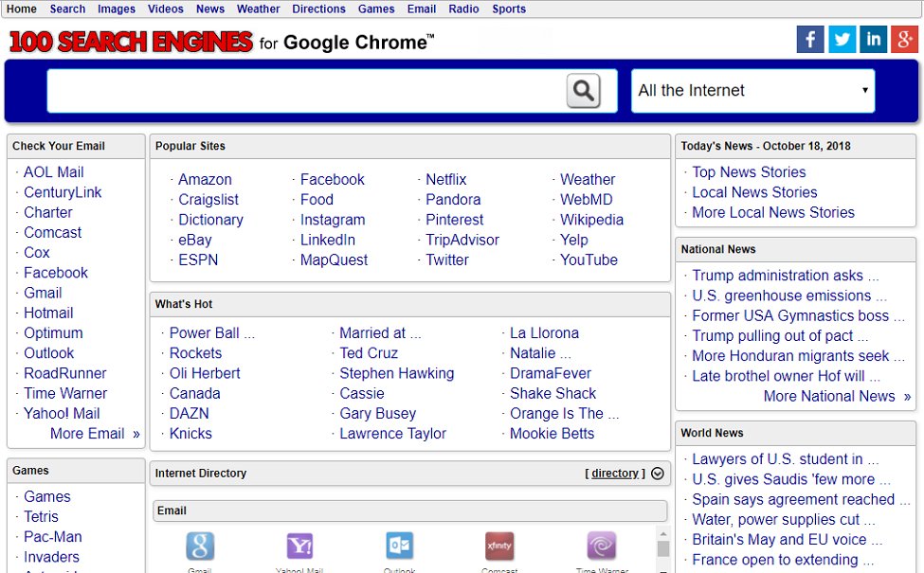Image resolution: width=924 pixels, height=573 pixels.
Task: Open the Home menu item
Action: coord(21,9)
